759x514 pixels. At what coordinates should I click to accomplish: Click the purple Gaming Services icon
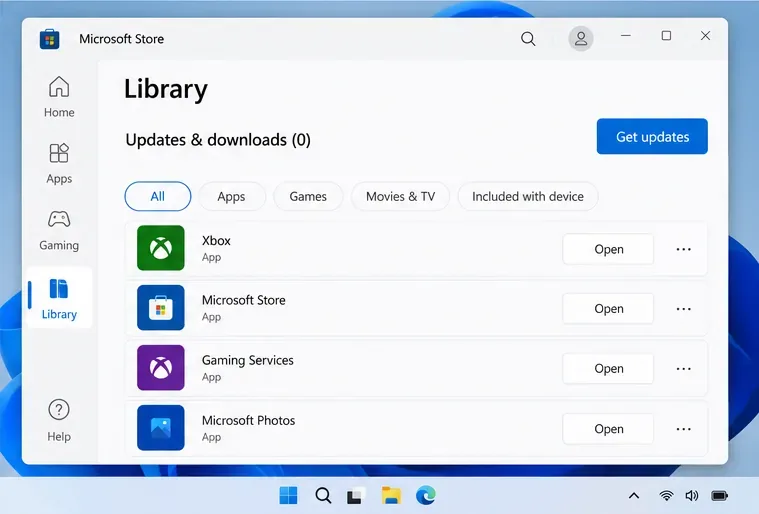point(161,368)
